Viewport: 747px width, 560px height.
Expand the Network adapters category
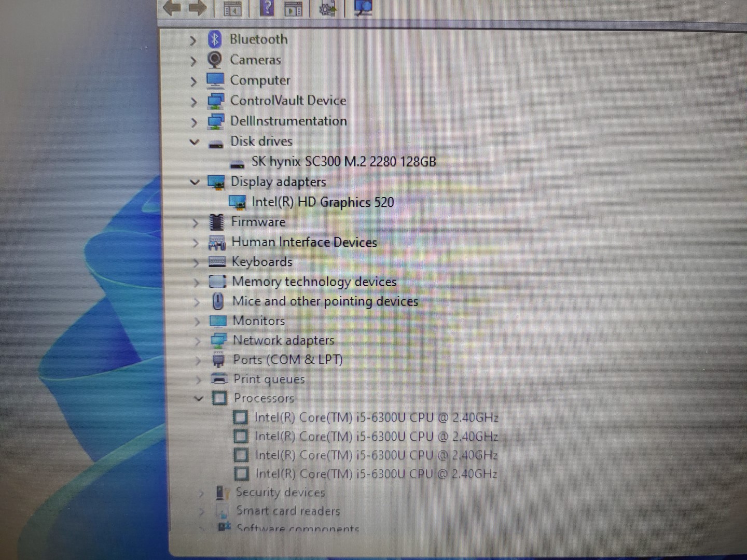tap(198, 341)
